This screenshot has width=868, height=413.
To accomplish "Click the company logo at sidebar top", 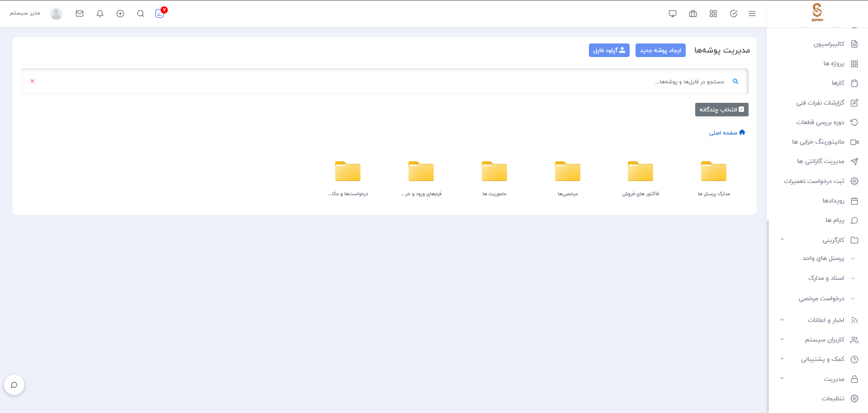I will [x=817, y=12].
